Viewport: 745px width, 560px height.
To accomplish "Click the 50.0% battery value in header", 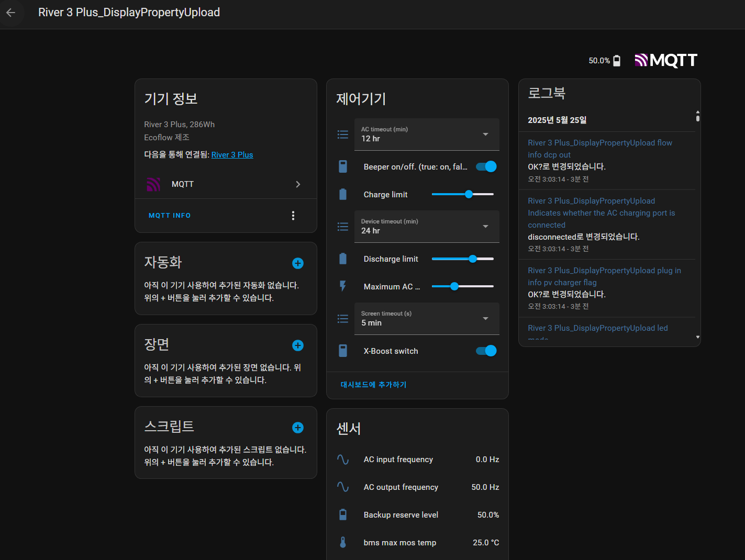I will coord(599,61).
